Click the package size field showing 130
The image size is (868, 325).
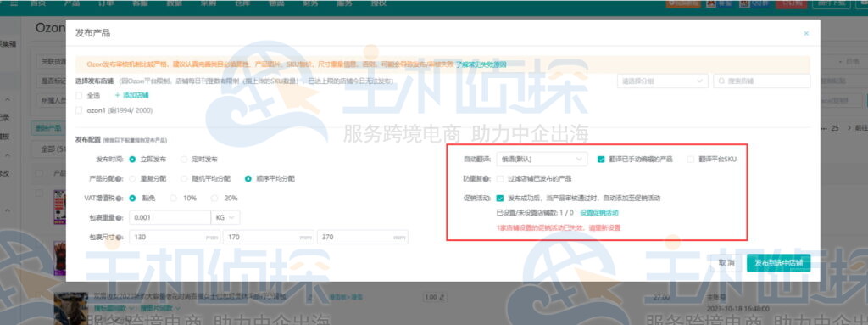pyautogui.click(x=175, y=238)
